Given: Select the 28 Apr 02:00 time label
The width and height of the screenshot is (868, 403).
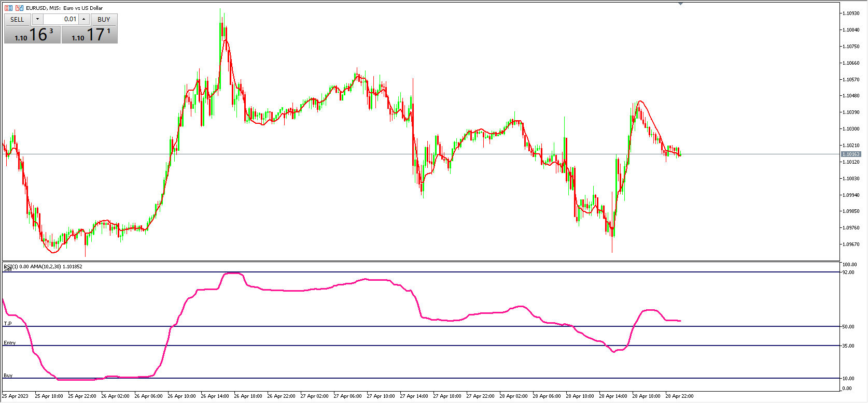Looking at the screenshot, I should coord(513,396).
